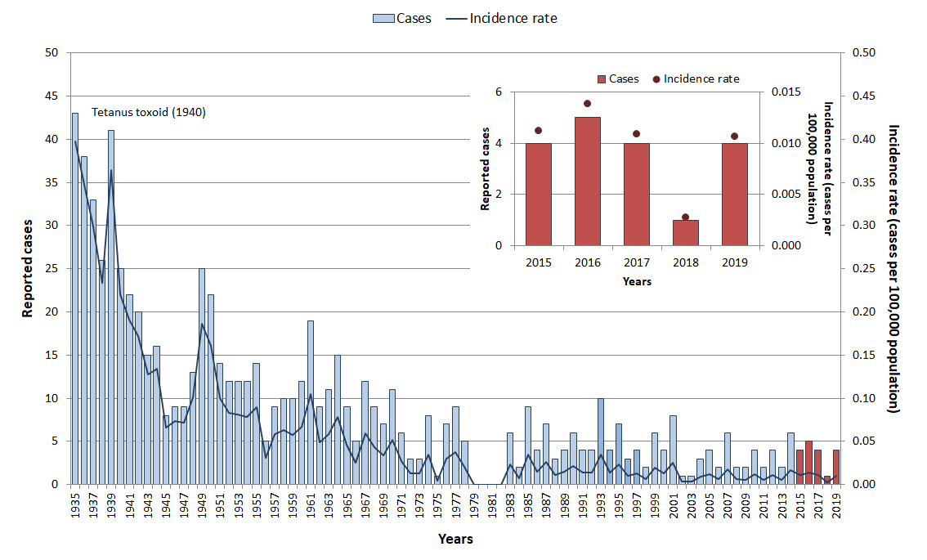
Task: Select the Tetanus toxoid (1940) annotation
Action: (x=148, y=112)
